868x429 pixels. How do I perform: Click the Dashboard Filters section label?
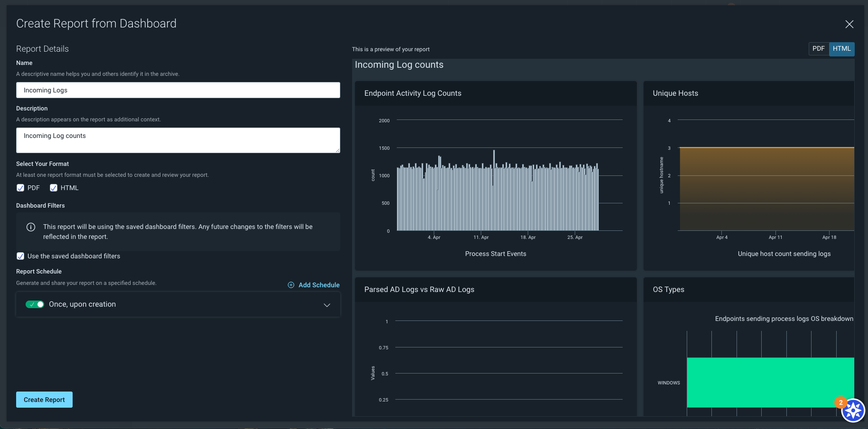click(40, 206)
